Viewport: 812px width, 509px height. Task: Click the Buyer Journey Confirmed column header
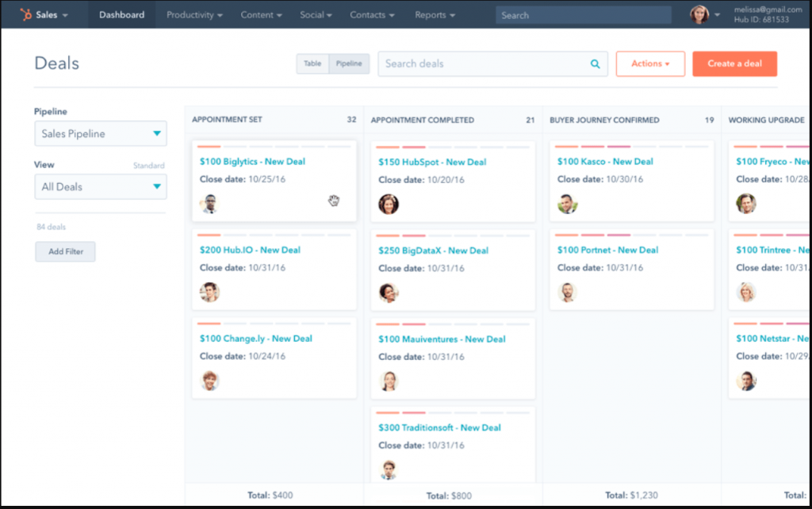(604, 121)
